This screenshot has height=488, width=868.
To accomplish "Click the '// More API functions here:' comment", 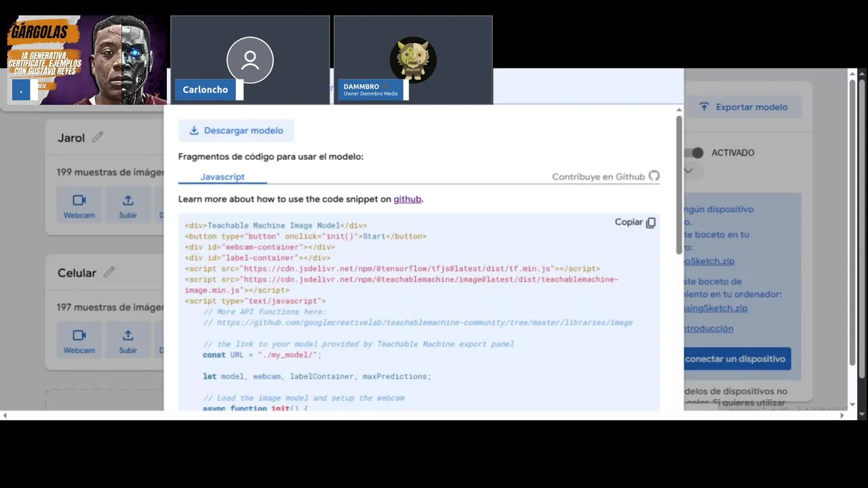I will [264, 312].
